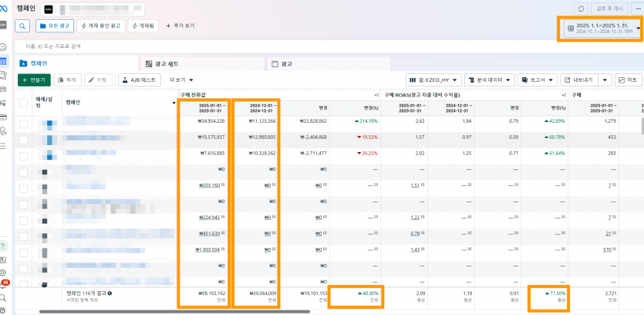Expand the 더 보기 dropdown in the toolbar

tap(181, 80)
